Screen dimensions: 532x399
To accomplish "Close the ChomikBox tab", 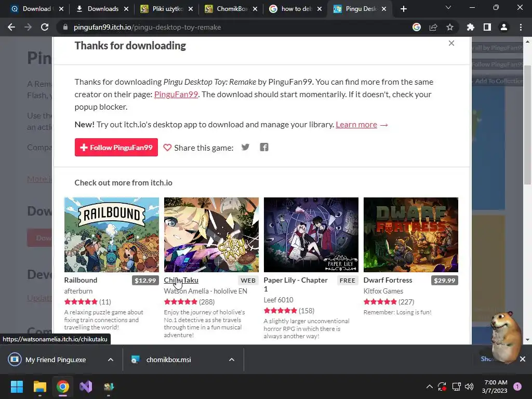I will (255, 9).
